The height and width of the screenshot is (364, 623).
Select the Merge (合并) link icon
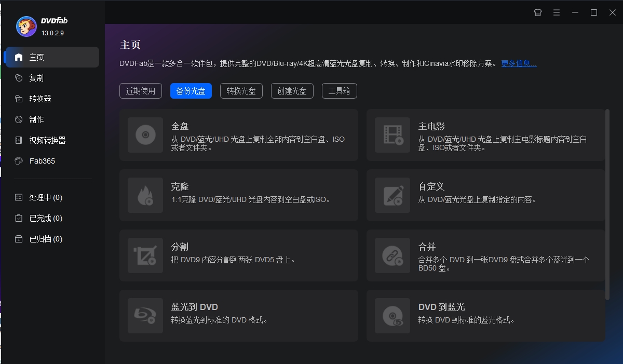click(x=392, y=255)
